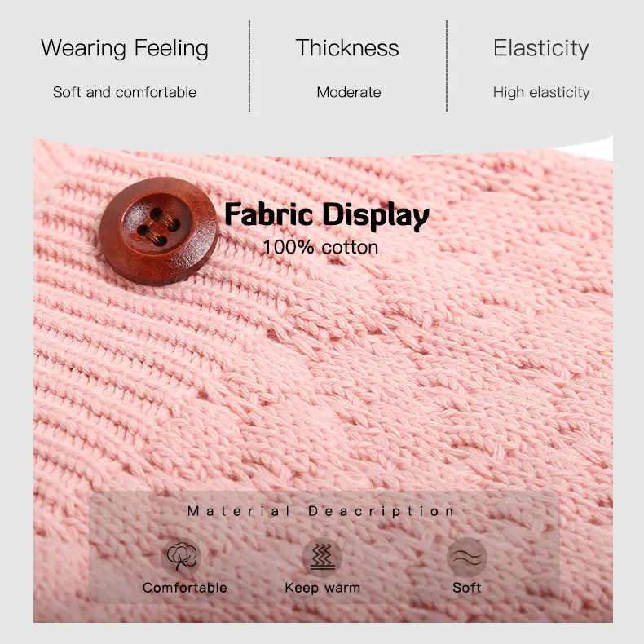Click the Keep warm label text
644x644 pixels.
coord(323,588)
